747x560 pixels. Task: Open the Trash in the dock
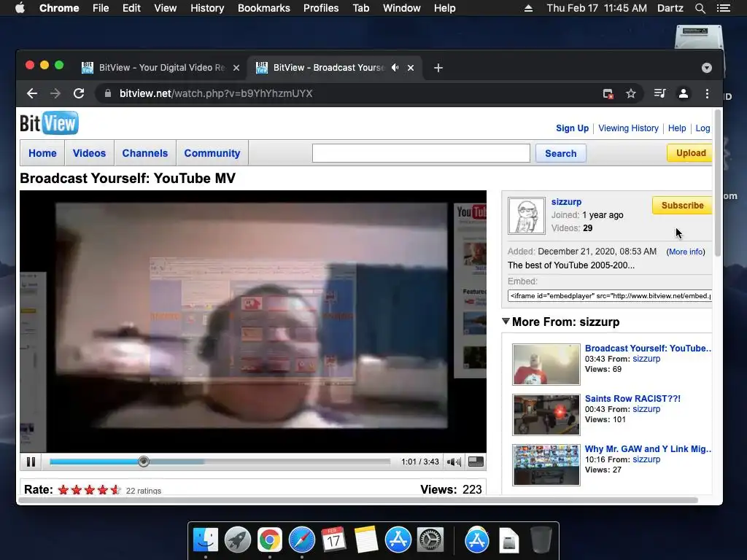point(541,540)
